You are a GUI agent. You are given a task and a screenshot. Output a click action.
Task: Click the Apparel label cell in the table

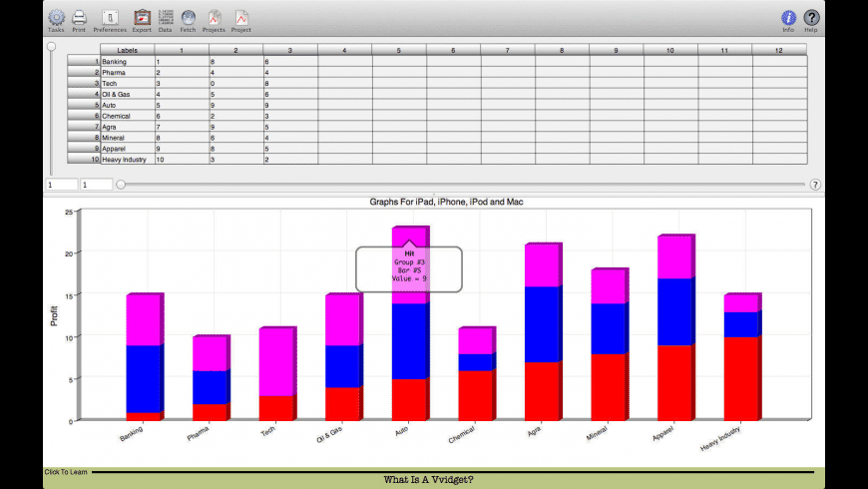(128, 149)
